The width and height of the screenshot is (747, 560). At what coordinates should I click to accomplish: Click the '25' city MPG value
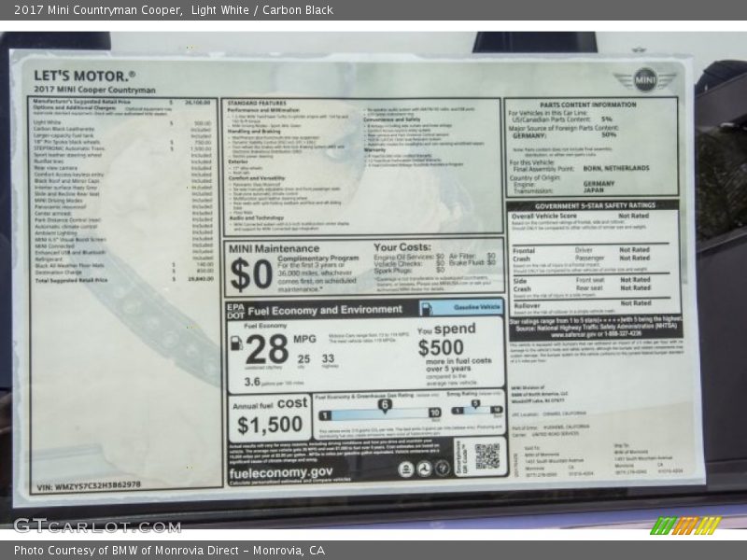(x=303, y=358)
